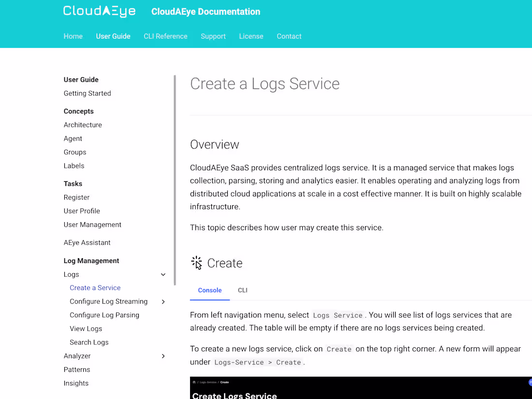Collapse the Logs sidebar section
This screenshot has height=399, width=532.
pyautogui.click(x=163, y=275)
